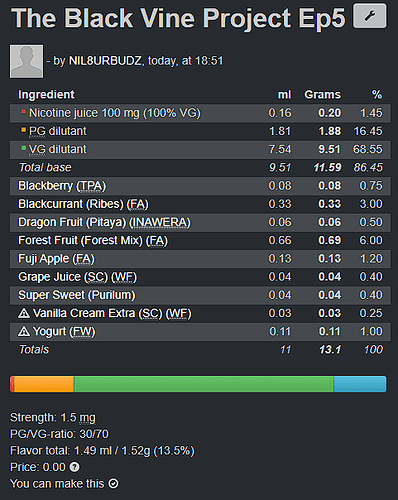Open Blackcurrant (Ribes) (FA) flavor page
This screenshot has height=500, width=398.
83,204
